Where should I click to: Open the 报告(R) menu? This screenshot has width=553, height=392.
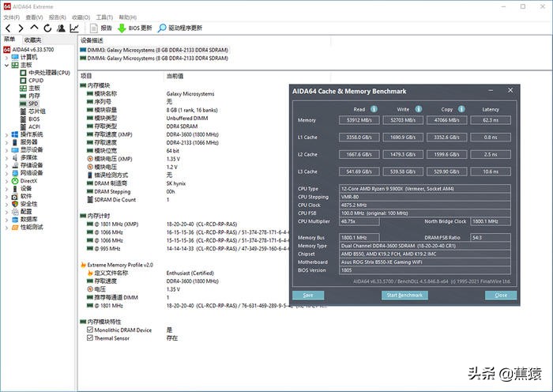(x=58, y=17)
